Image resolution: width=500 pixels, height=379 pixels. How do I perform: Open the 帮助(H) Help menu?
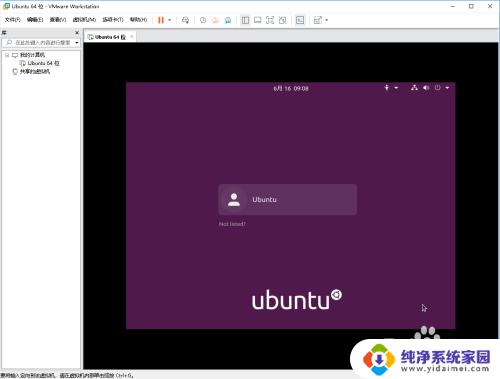pos(138,20)
